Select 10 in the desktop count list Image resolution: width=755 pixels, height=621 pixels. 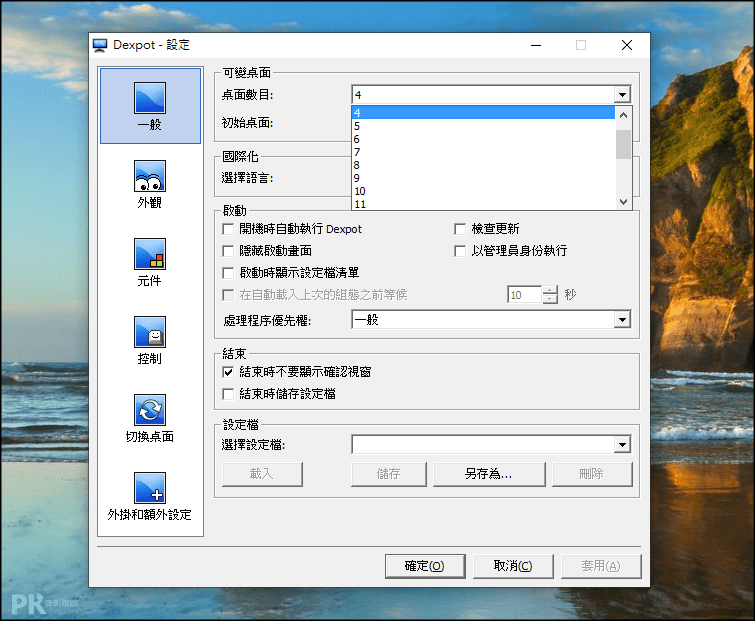[483, 191]
